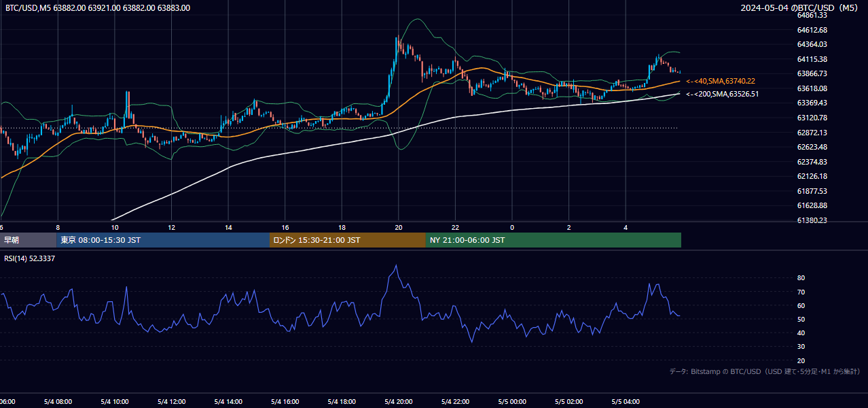Click price axis value 63866.73
Viewport: 868px width, 408px height.
pos(812,73)
